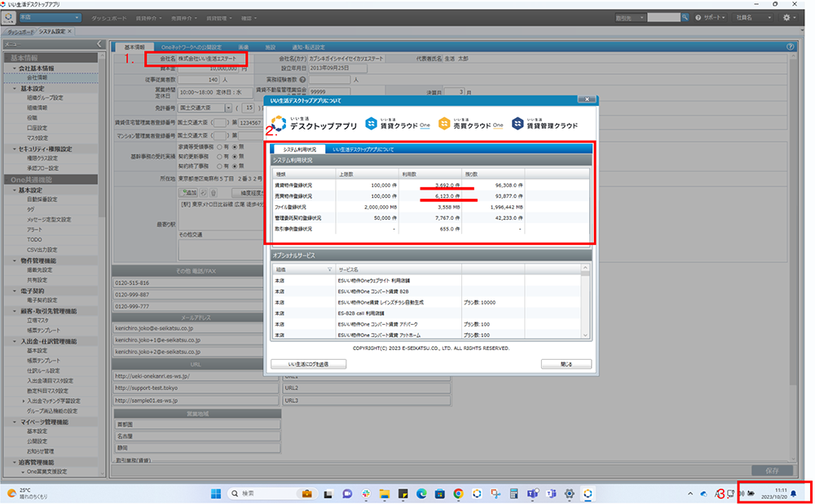Switch to the Oneネットワークへの公開設定 tab

coord(191,47)
